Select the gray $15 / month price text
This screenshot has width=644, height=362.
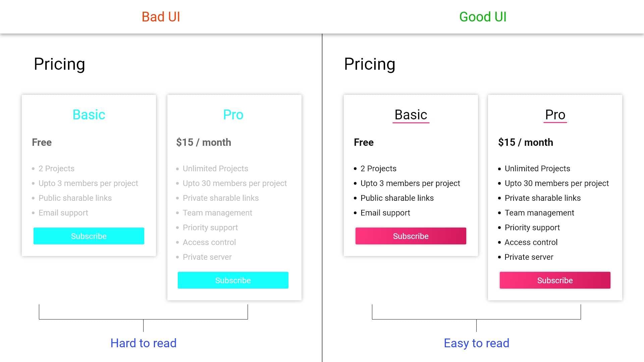coord(204,142)
